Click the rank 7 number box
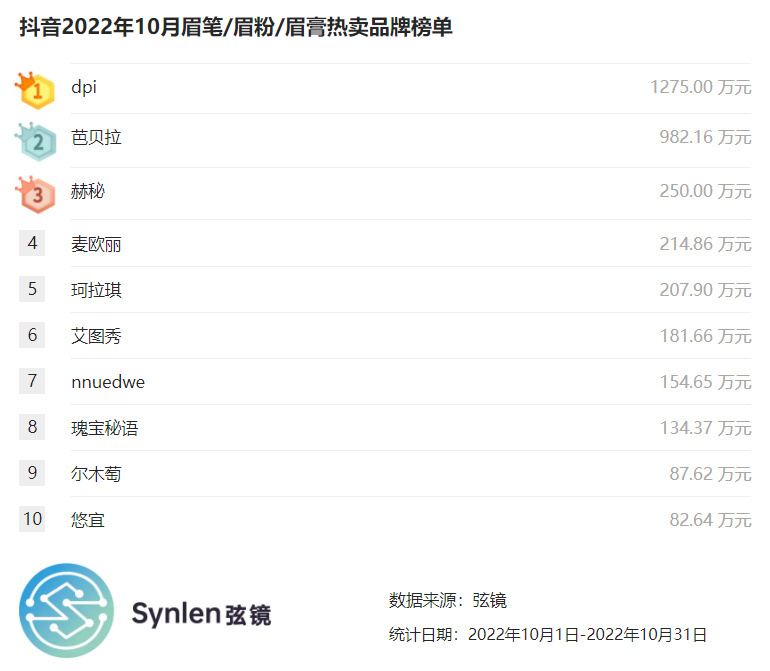The height and width of the screenshot is (671, 770). (32, 381)
